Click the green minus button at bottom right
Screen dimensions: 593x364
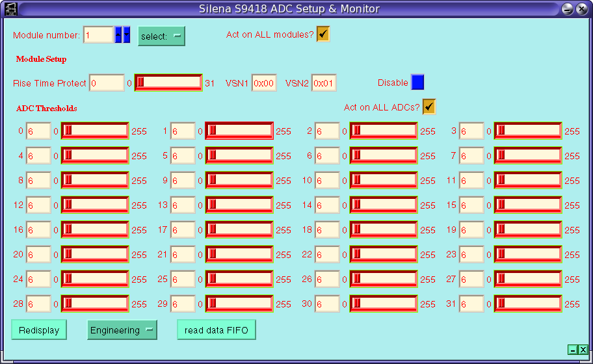573,350
